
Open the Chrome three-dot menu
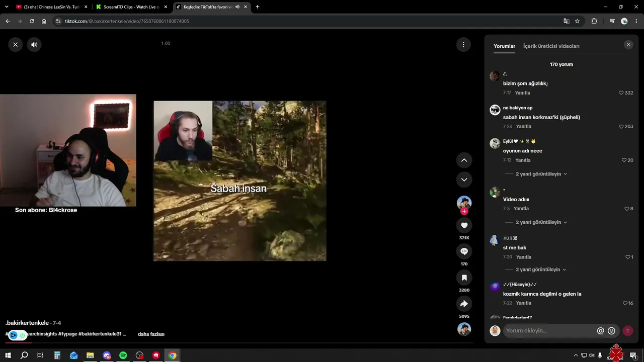pyautogui.click(x=636, y=21)
